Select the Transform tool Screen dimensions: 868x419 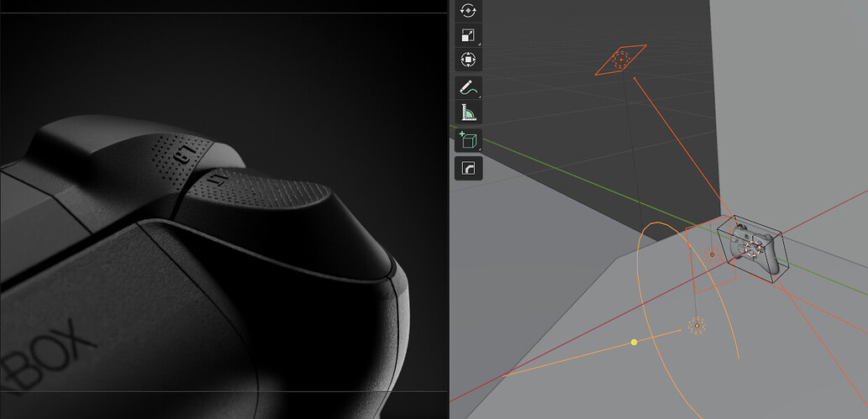[x=468, y=60]
